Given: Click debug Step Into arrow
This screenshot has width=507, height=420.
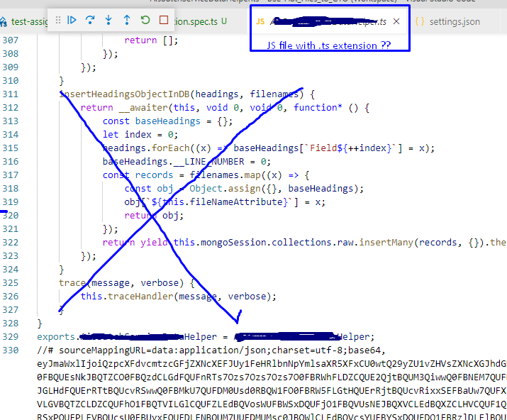Looking at the screenshot, I should pyautogui.click(x=108, y=21).
